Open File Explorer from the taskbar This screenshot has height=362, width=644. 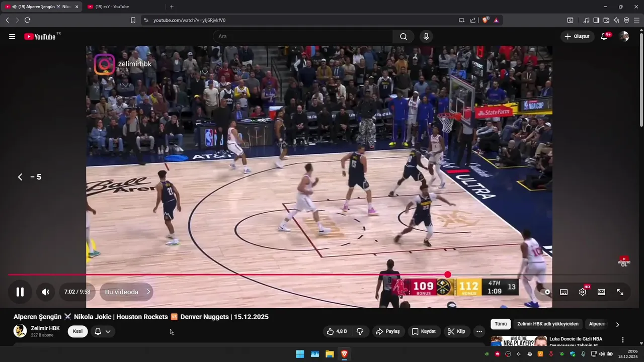pyautogui.click(x=330, y=354)
